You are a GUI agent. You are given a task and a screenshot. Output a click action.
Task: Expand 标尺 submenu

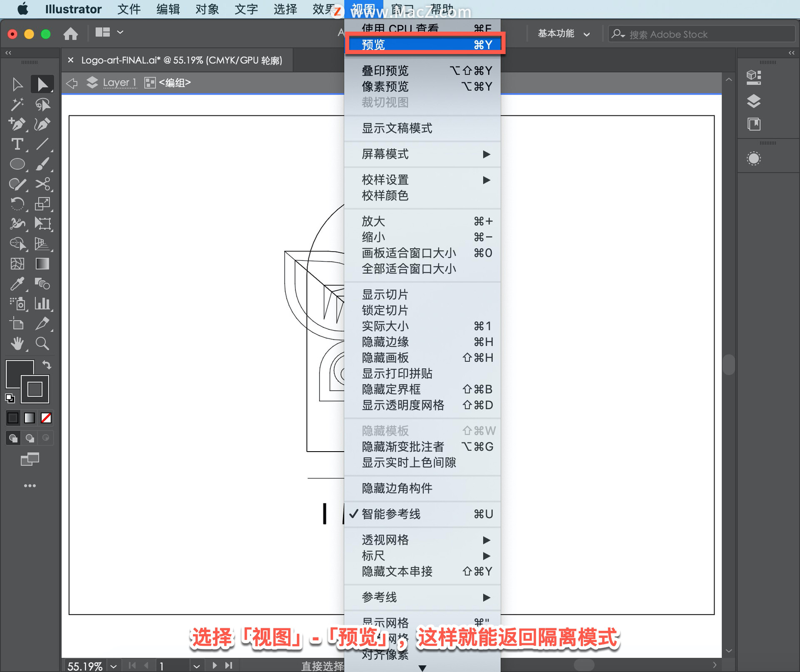point(422,556)
